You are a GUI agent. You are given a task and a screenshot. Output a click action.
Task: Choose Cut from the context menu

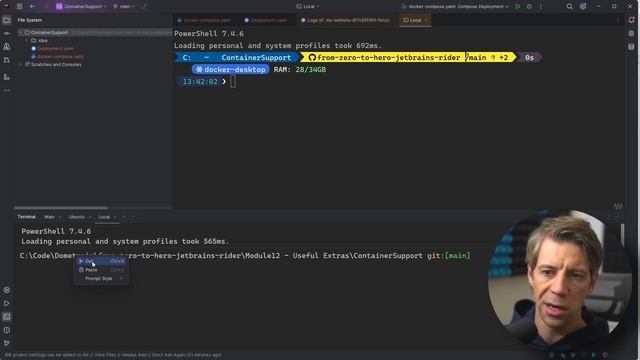(x=101, y=261)
